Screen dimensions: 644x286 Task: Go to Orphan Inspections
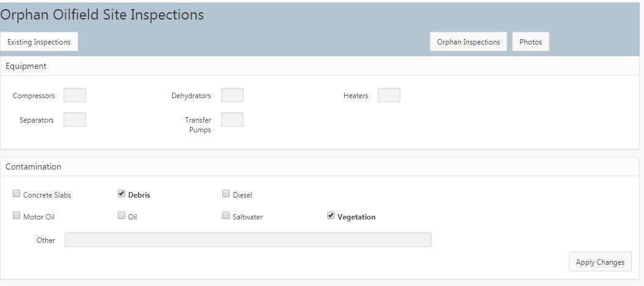click(468, 42)
